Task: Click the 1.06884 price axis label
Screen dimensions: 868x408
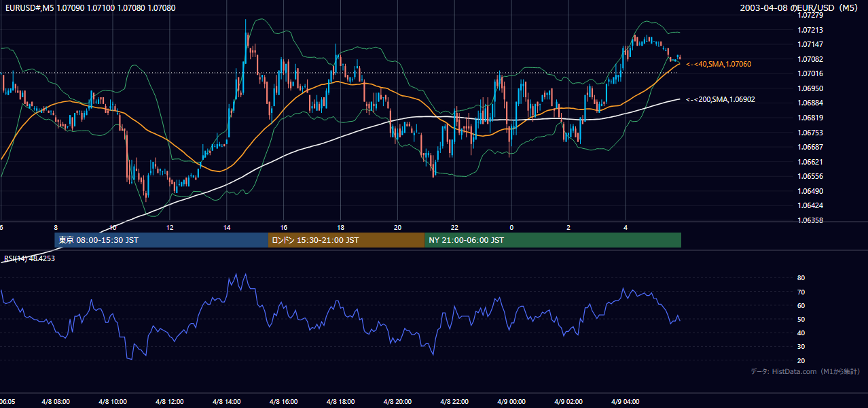Action: (810, 103)
